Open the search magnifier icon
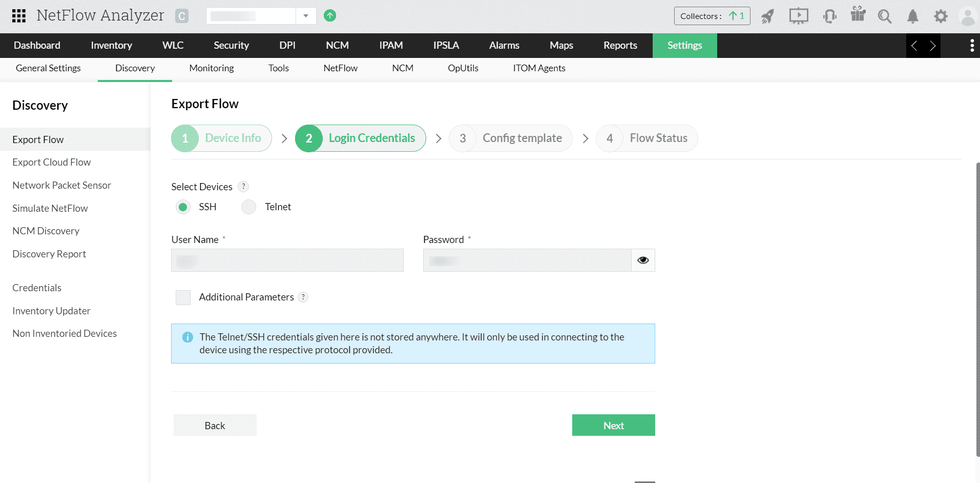Viewport: 980px width, 483px height. pos(885,16)
